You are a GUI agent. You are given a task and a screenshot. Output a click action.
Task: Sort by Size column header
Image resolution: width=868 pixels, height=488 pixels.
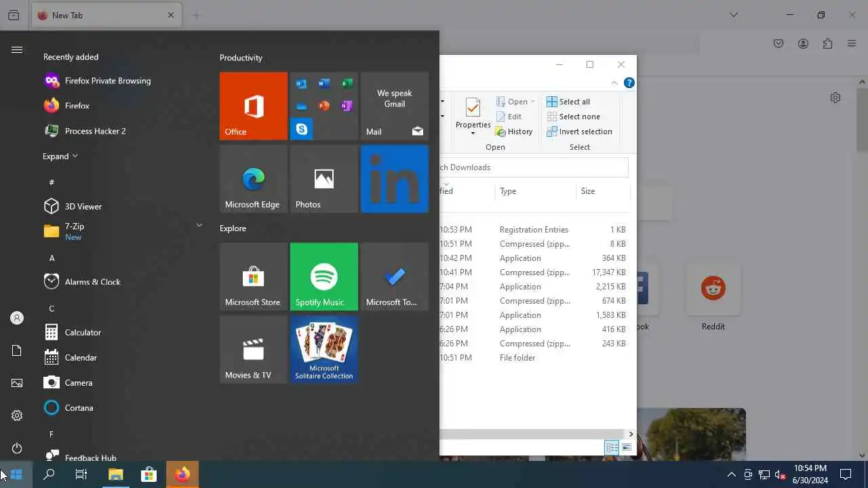[x=604, y=191]
